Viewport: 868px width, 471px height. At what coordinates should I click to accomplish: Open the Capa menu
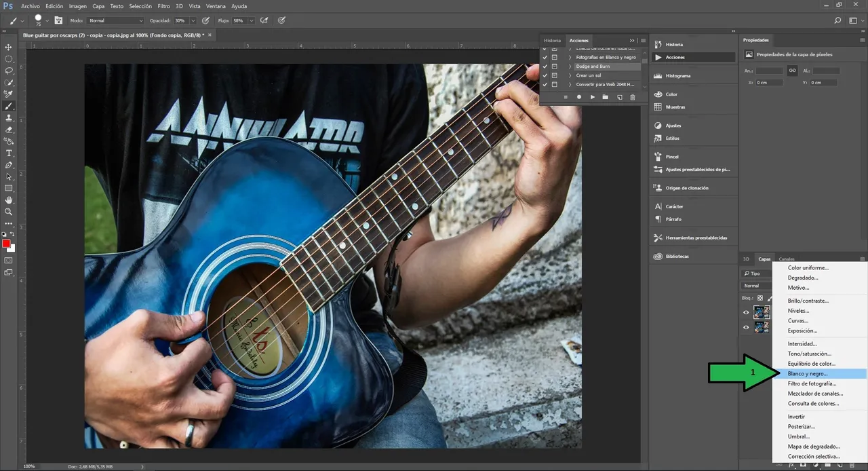pyautogui.click(x=98, y=6)
